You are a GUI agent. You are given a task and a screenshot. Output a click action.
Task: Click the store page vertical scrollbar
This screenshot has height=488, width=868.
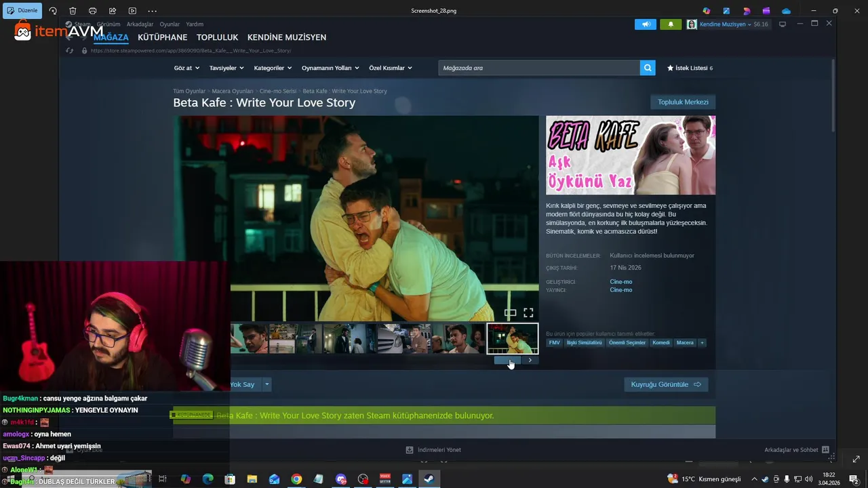[833, 96]
